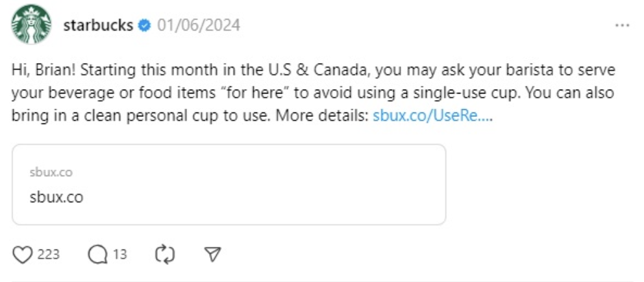Click the small gray sbux.co domain label
Image resolution: width=644 pixels, height=282 pixels.
click(x=51, y=172)
